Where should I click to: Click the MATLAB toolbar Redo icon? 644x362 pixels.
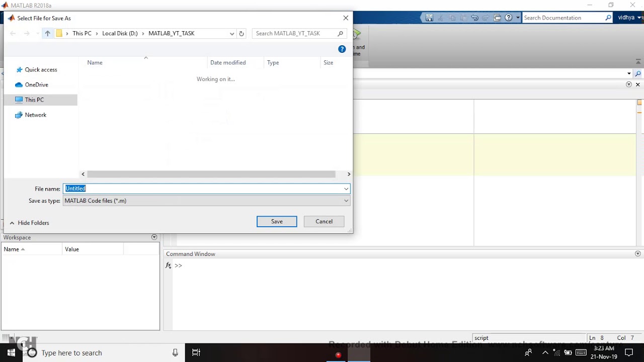[x=486, y=18]
